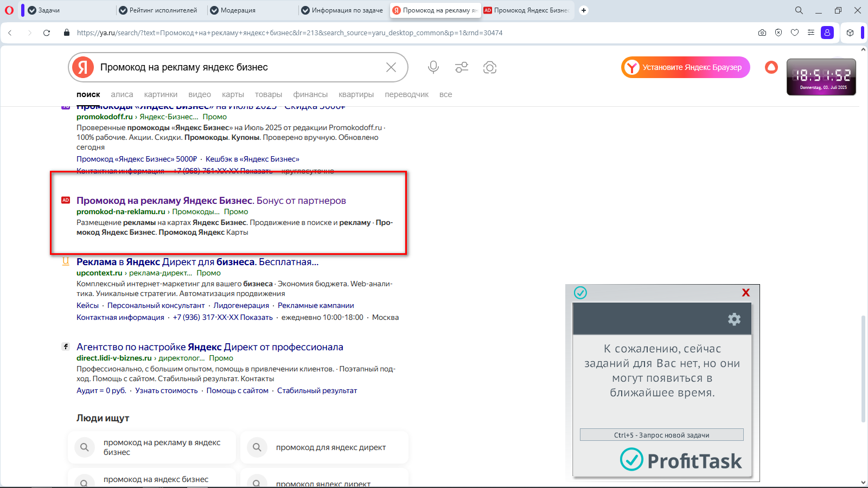868x488 pixels.
Task: Click the Yandex logo in search box
Action: tap(83, 67)
